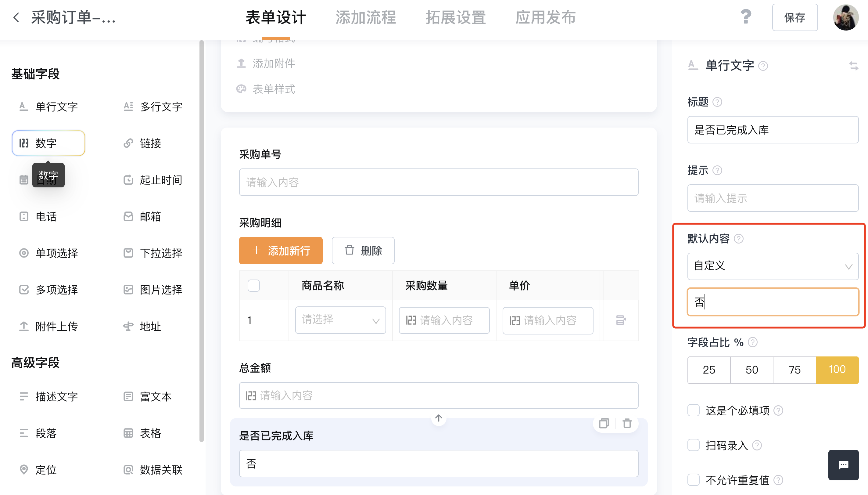Screen dimensions: 868x495
Task: Set field width to 25 percent
Action: click(x=709, y=370)
